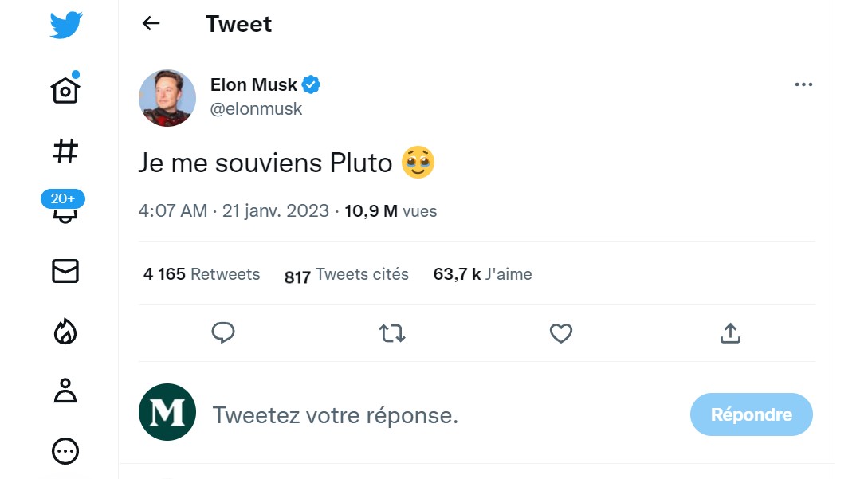868x479 pixels.
Task: Open the Profile person icon
Action: coord(65,391)
